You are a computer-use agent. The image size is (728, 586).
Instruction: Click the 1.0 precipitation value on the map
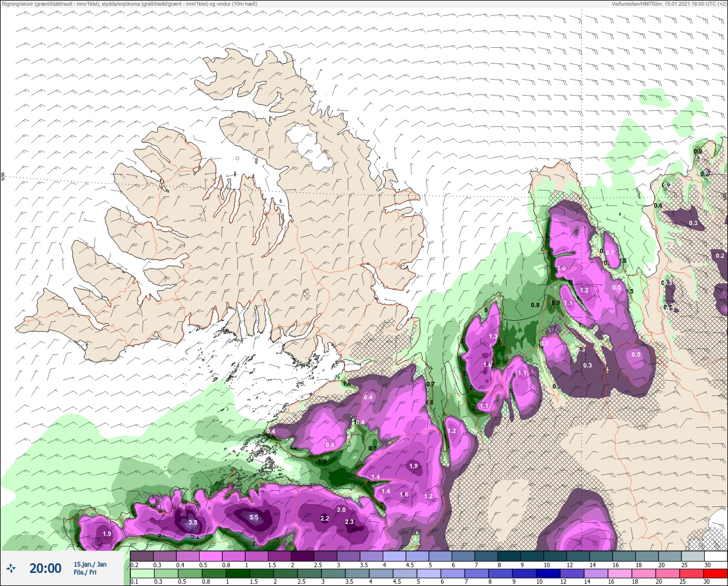561,268
